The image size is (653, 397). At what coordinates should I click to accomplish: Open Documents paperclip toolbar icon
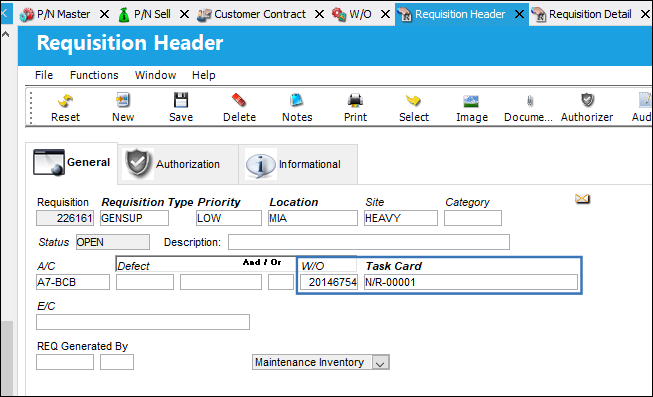(530, 101)
